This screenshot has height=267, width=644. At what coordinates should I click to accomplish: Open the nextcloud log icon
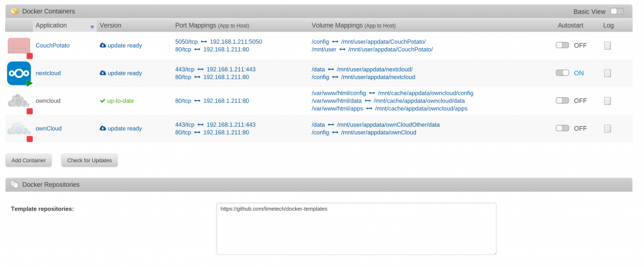click(x=607, y=73)
